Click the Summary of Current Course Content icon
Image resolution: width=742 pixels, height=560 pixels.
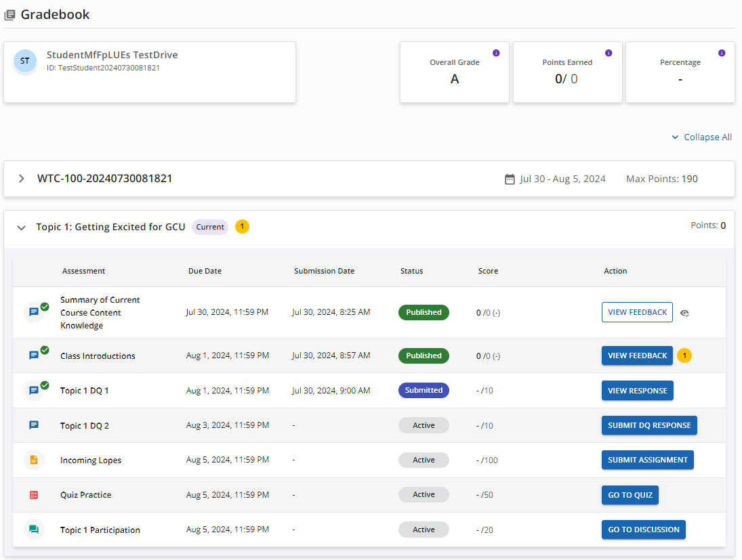(x=34, y=312)
